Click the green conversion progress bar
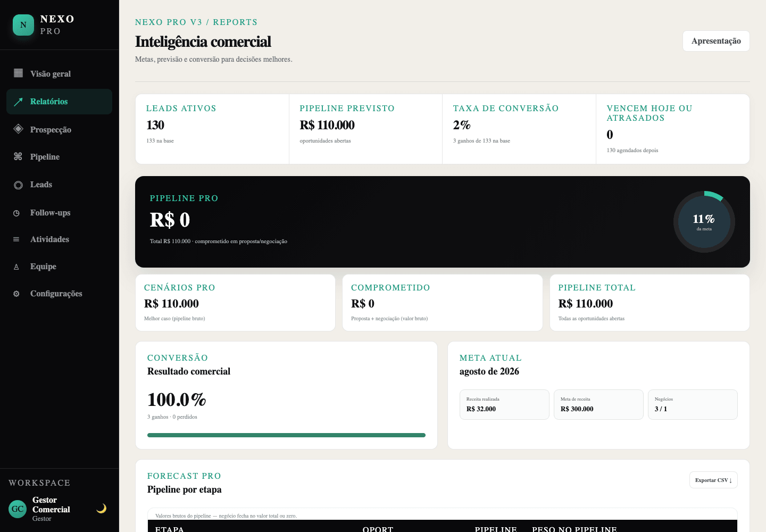This screenshot has height=532, width=766. point(286,435)
